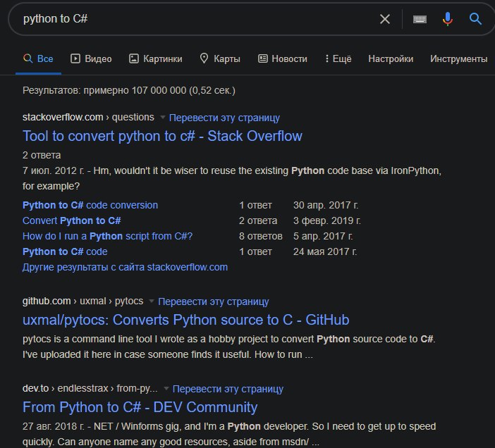
Task: Click 'Перевести эту страницу' for the stackoverflow result
Action: pos(224,118)
